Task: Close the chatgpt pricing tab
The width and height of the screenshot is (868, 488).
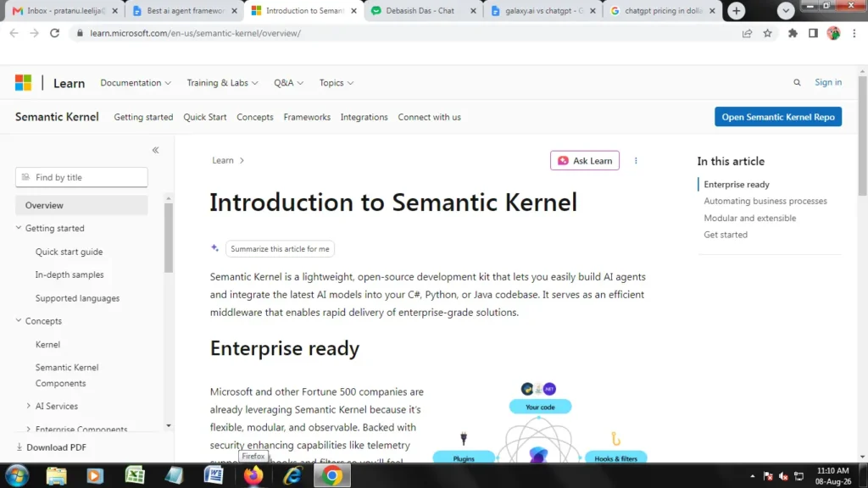Action: 712,10
